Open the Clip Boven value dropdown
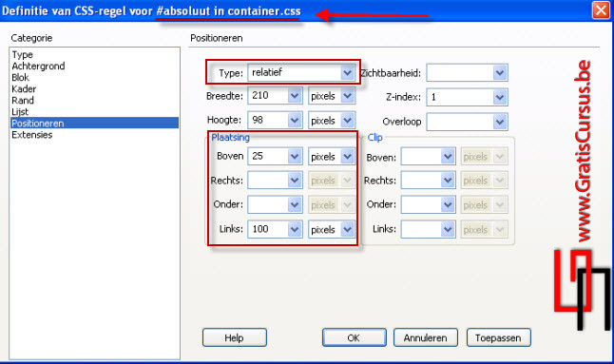 point(448,157)
